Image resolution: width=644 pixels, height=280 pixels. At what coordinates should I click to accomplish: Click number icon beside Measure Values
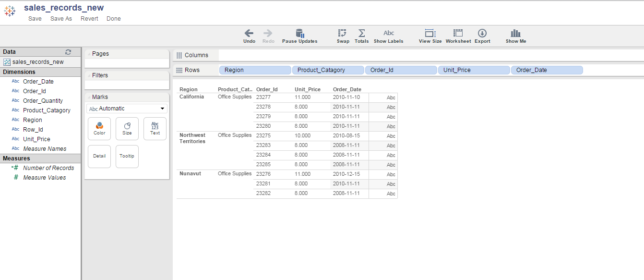16,178
